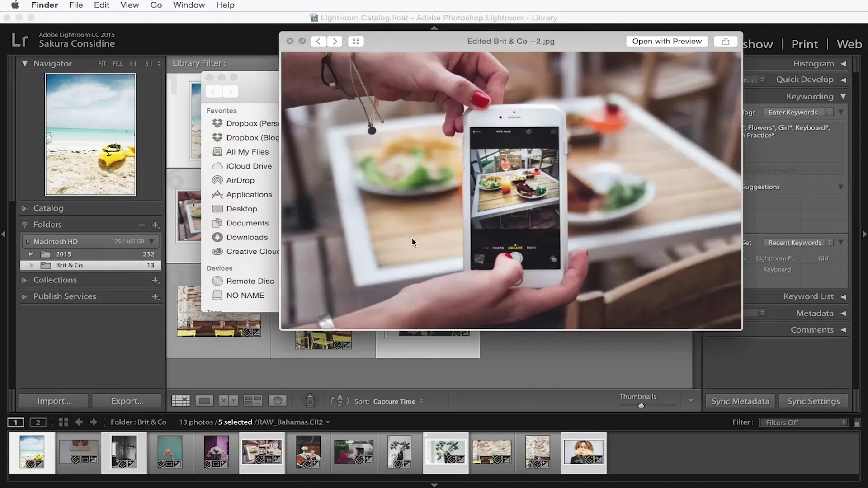Open Compare view XY icon
This screenshot has width=868, height=488.
pyautogui.click(x=228, y=401)
